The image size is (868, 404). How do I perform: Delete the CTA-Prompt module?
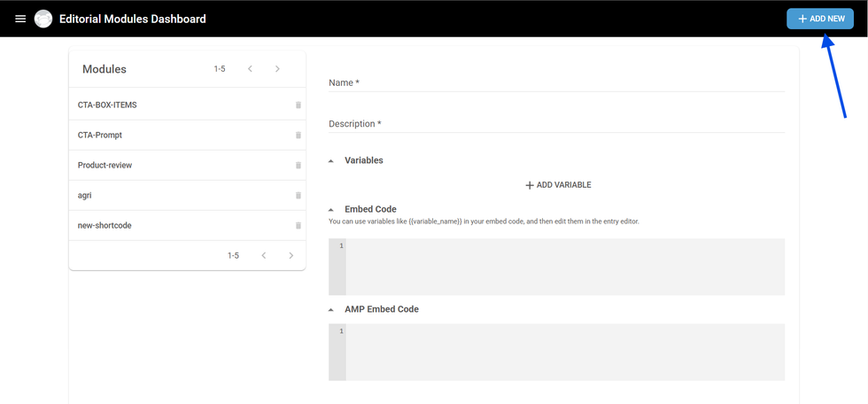click(x=298, y=135)
